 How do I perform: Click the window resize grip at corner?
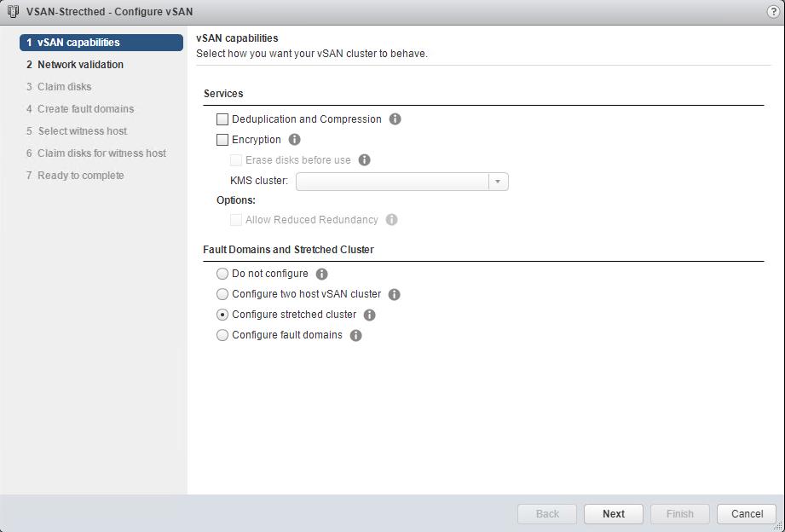[x=780, y=527]
